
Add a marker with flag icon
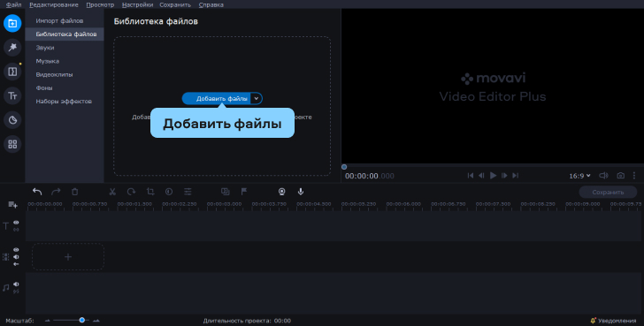[244, 192]
